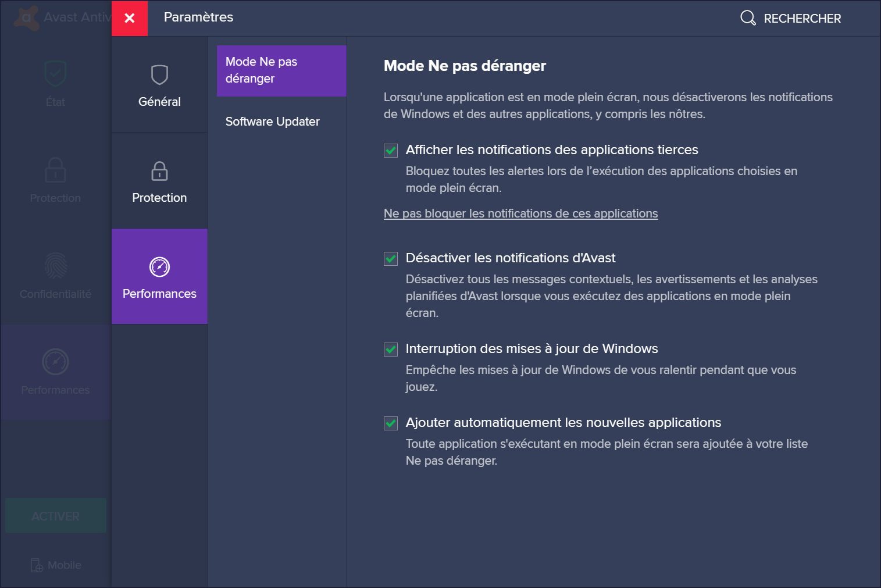This screenshot has height=588, width=881.
Task: Open the Protection settings section label
Action: point(159,198)
